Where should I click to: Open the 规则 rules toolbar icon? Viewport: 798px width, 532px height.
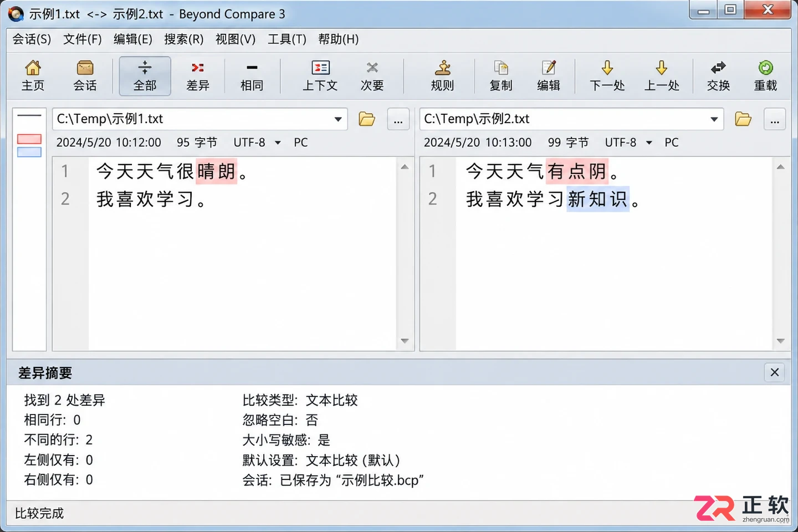[x=442, y=76]
